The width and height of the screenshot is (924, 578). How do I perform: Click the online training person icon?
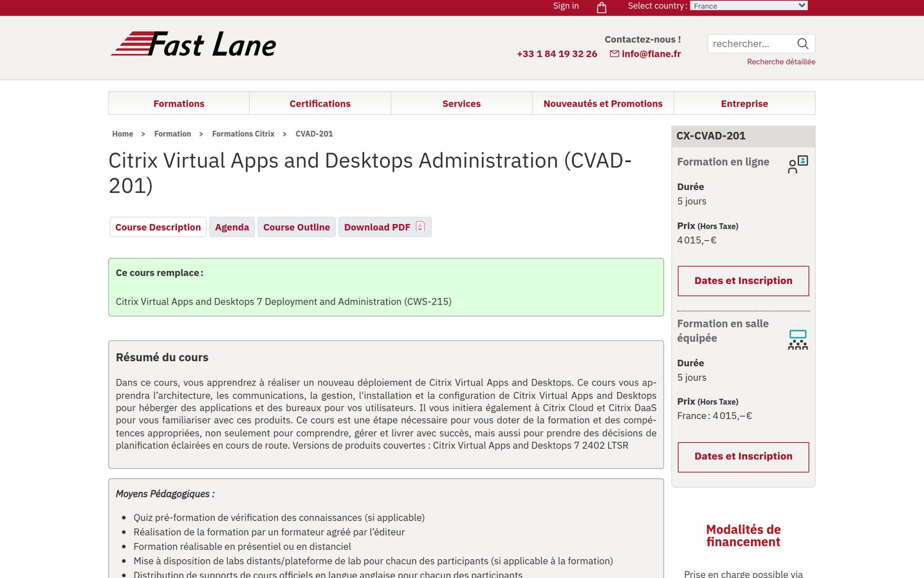point(798,164)
